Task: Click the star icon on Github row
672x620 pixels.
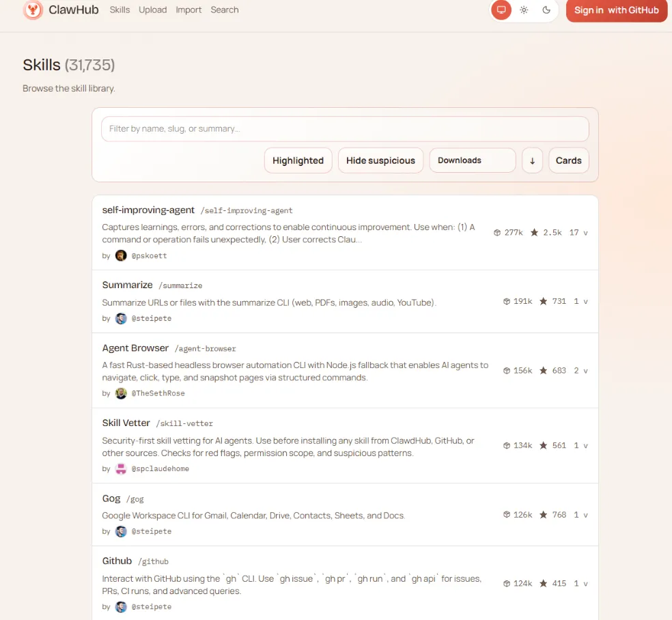Action: click(x=543, y=584)
